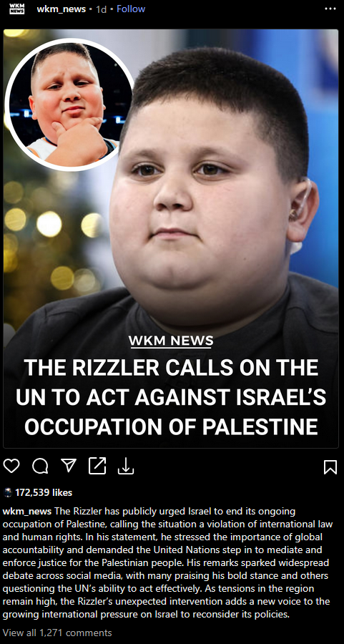Save post with bookmark icon
This screenshot has width=344, height=644.
click(x=330, y=467)
